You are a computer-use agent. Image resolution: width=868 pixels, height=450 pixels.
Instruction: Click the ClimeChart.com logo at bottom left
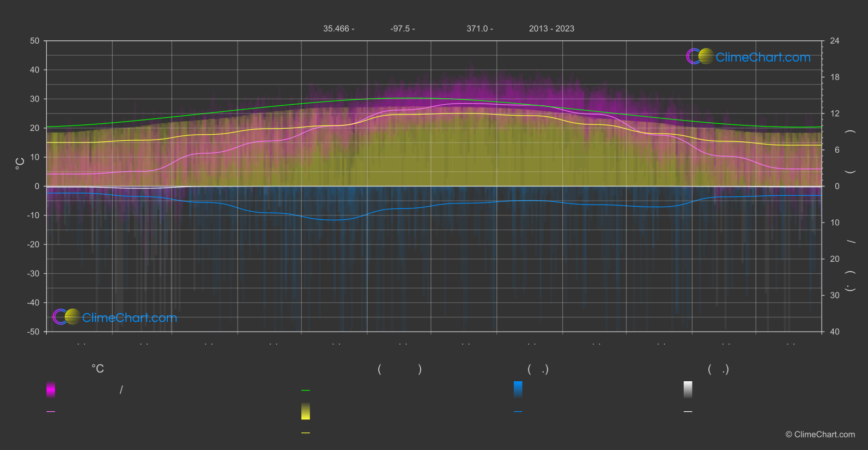click(115, 317)
